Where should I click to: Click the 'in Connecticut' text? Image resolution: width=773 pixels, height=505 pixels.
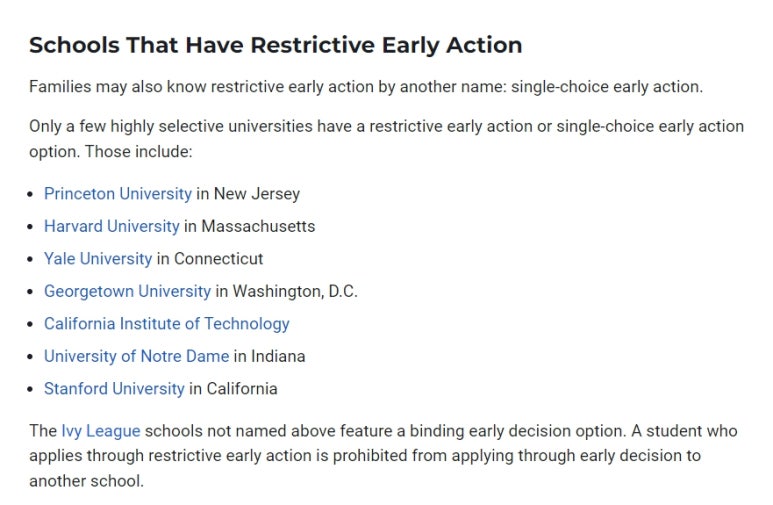point(210,259)
